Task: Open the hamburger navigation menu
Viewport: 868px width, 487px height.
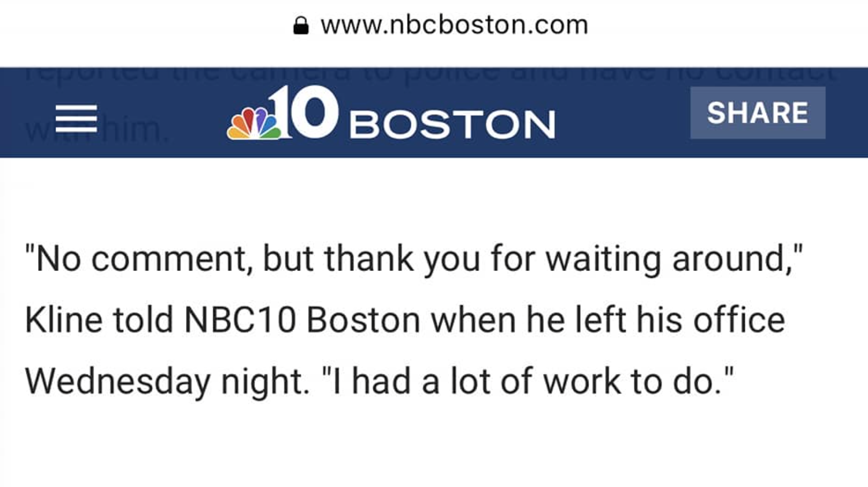Action: 76,118
